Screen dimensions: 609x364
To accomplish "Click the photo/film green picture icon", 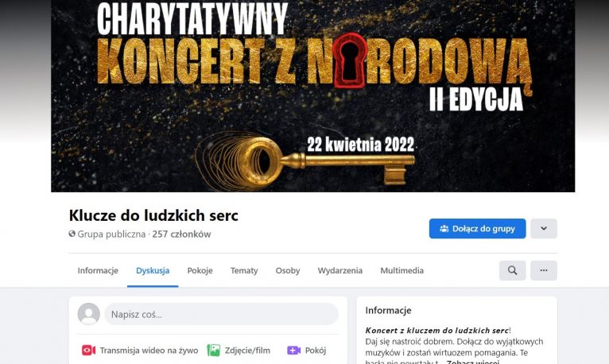I will tap(214, 350).
